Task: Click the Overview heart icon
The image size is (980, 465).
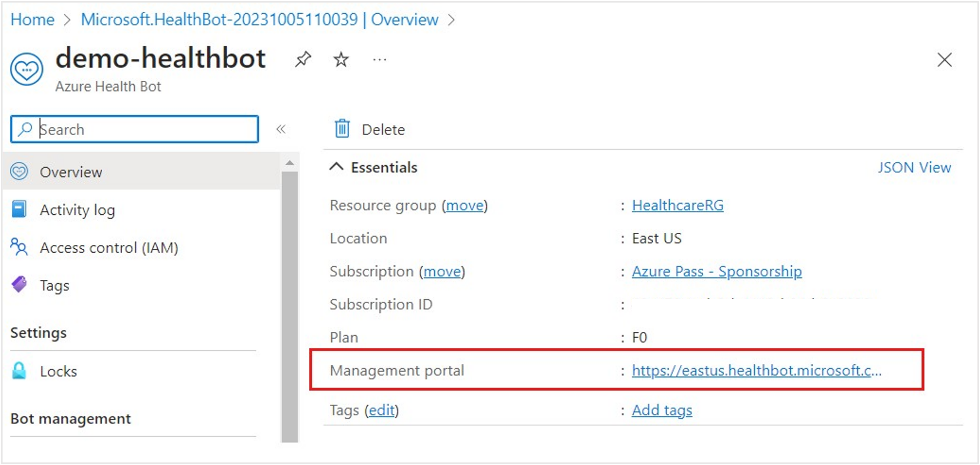Action: click(x=19, y=171)
